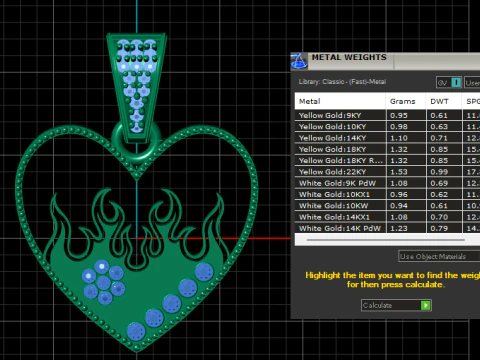Select the White Gold:10KX1 row
The image size is (480, 360).
(x=387, y=194)
